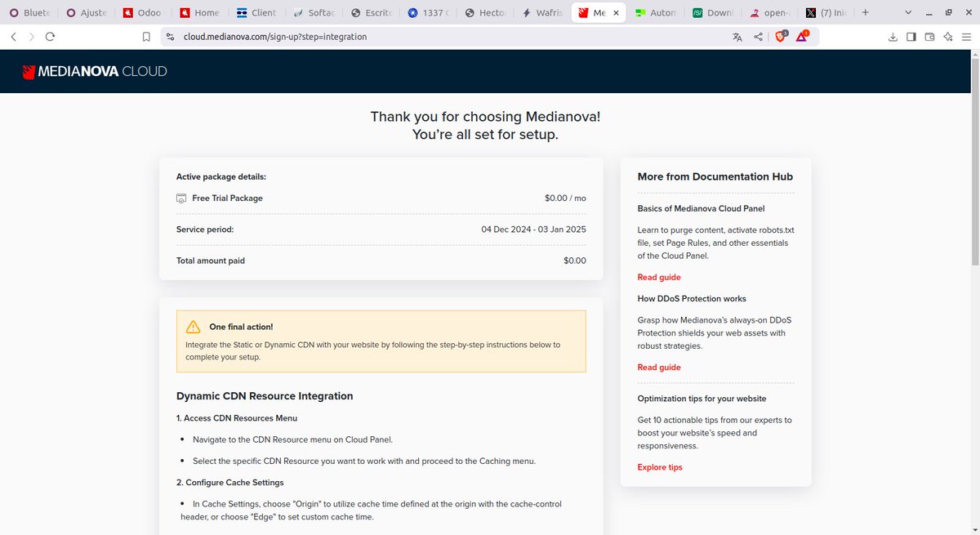
Task: Open Read guide under How DDoS Protection works
Action: tap(659, 368)
